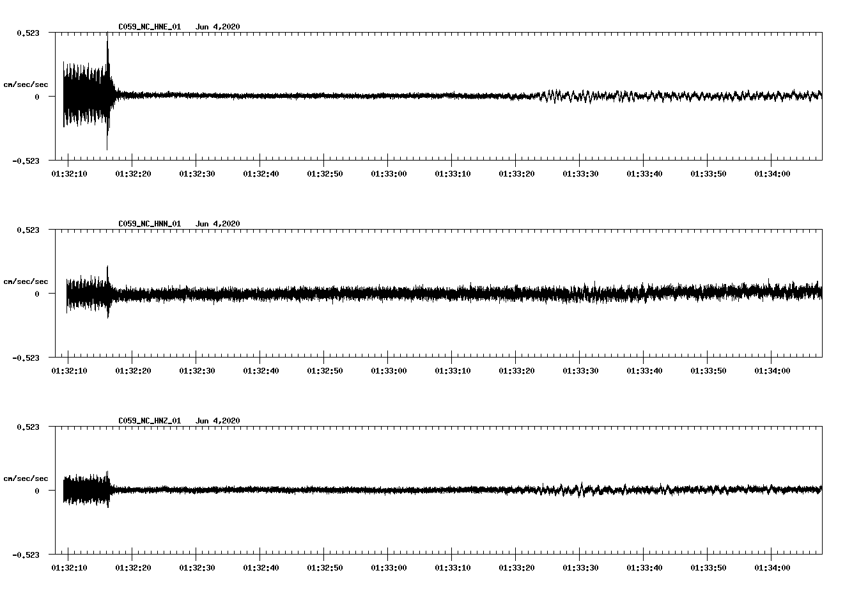This screenshot has height=591, width=868.
Task: Click time label 01:32:40 under HNN plot
Action: [x=261, y=371]
